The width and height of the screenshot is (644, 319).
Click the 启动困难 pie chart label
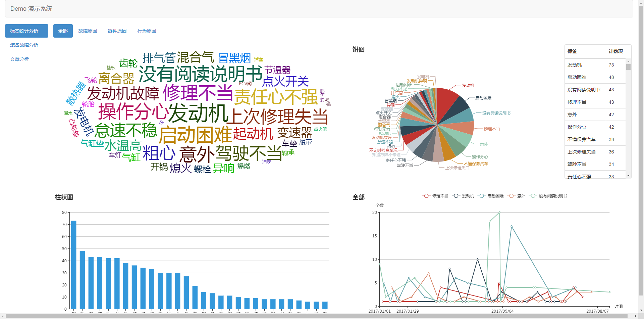click(483, 98)
